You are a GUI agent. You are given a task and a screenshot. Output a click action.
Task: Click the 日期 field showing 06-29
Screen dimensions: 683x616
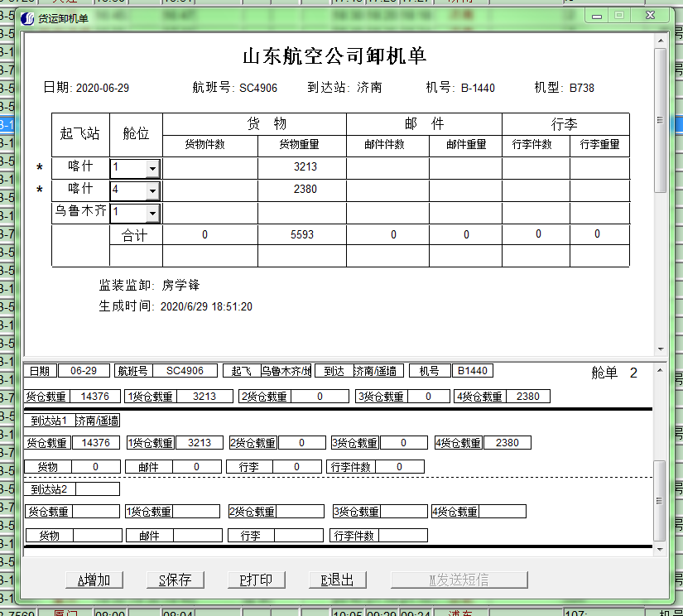[x=84, y=371]
